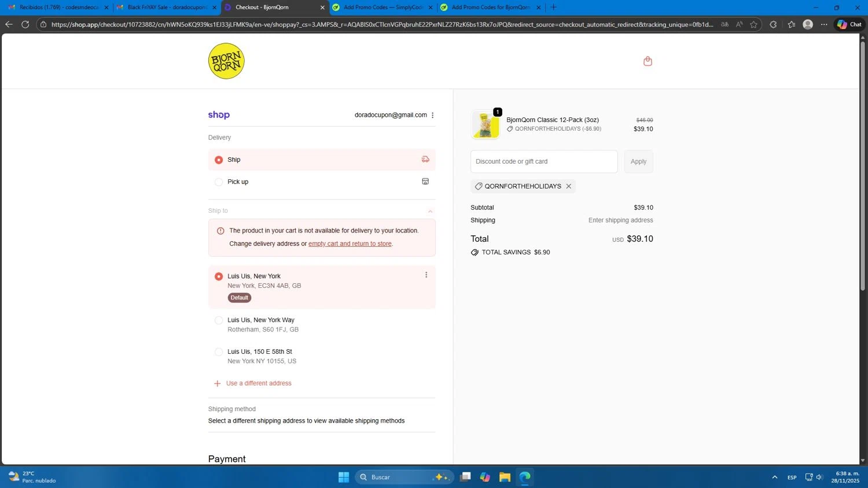This screenshot has height=488, width=868.
Task: Switch to the Add Promo Codes — SimplyCodes tab
Action: [382, 8]
